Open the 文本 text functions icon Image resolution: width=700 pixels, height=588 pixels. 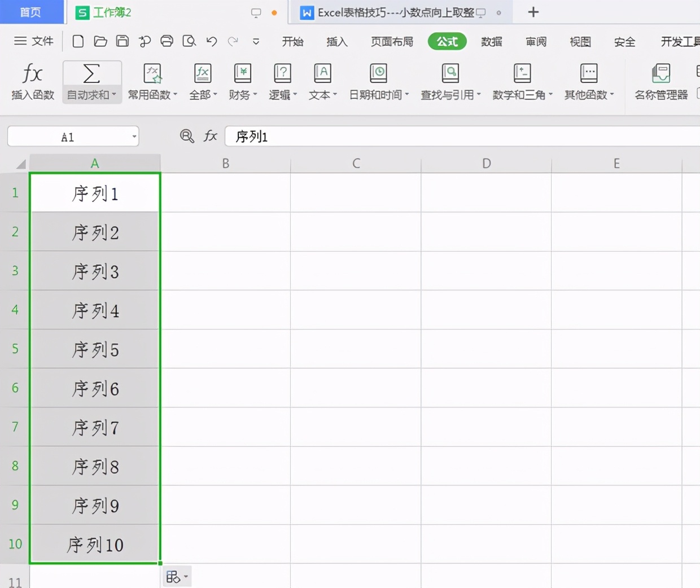coord(322,73)
